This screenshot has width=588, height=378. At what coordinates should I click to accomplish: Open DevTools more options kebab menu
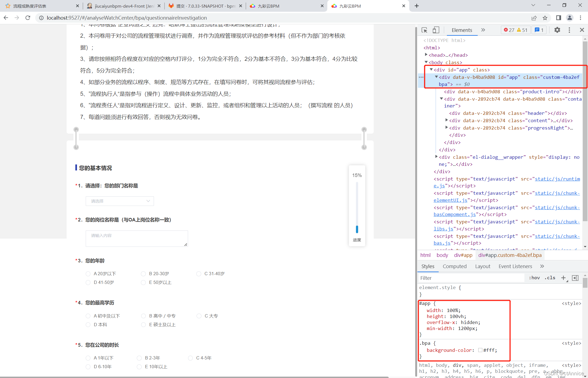[x=569, y=30]
